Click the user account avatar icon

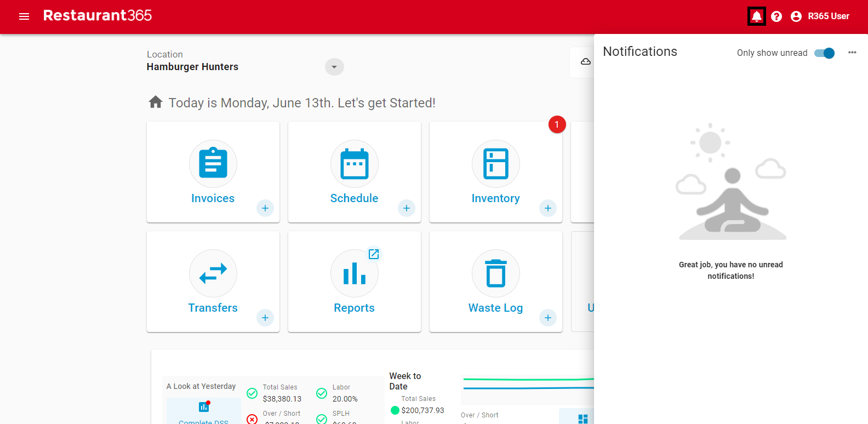pyautogui.click(x=796, y=16)
